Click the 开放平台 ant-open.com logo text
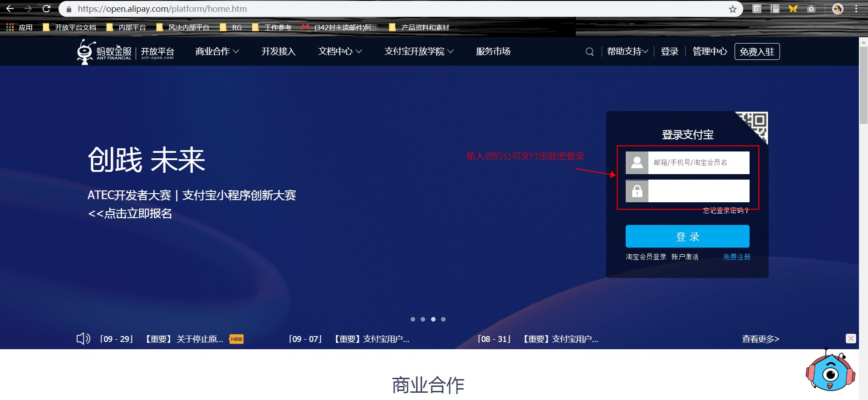The height and width of the screenshot is (400, 868). coord(157,53)
